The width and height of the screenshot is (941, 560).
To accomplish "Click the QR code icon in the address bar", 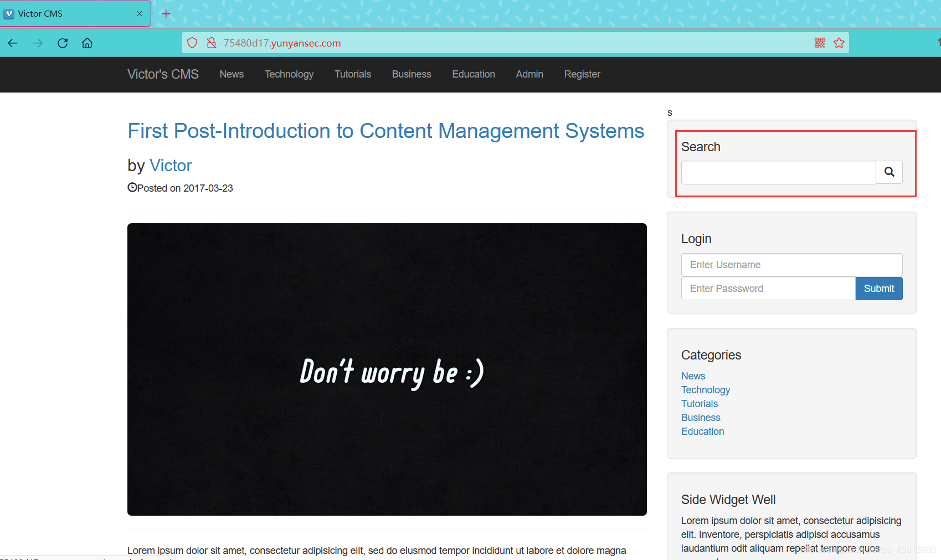I will (819, 42).
